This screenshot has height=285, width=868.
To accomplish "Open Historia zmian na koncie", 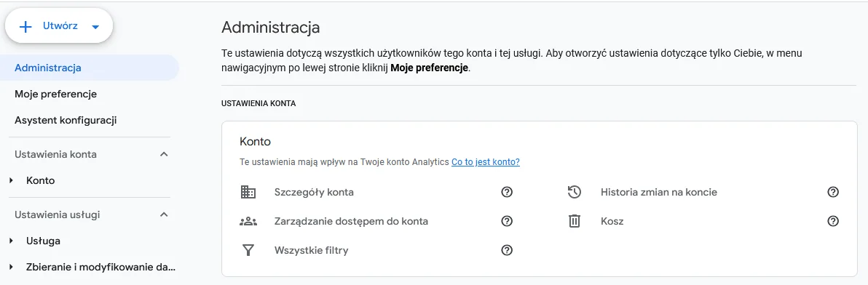I will pos(659,192).
